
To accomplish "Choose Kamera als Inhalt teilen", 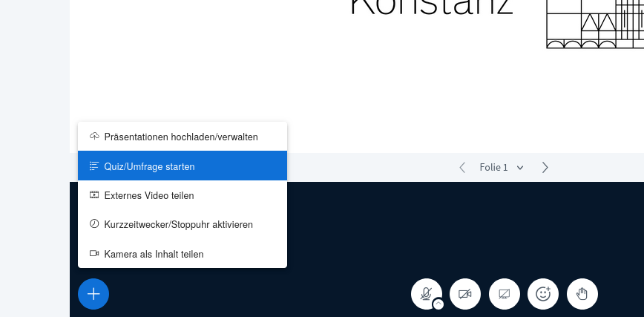I will [154, 254].
